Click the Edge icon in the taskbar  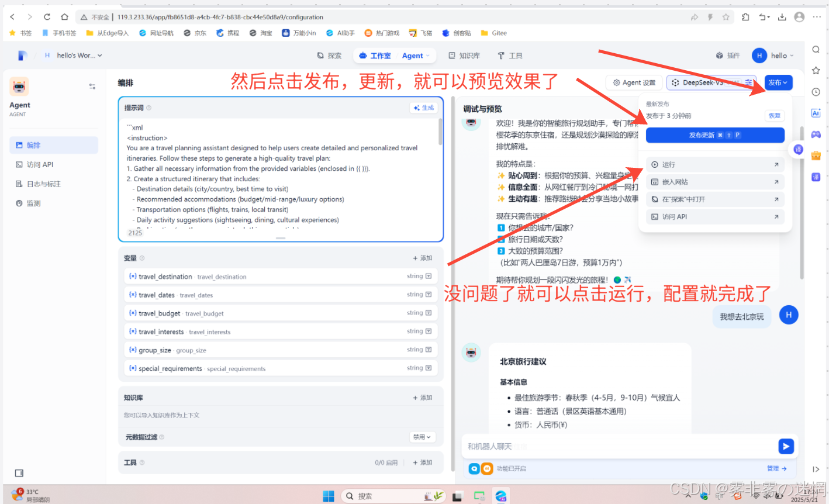pos(501,496)
